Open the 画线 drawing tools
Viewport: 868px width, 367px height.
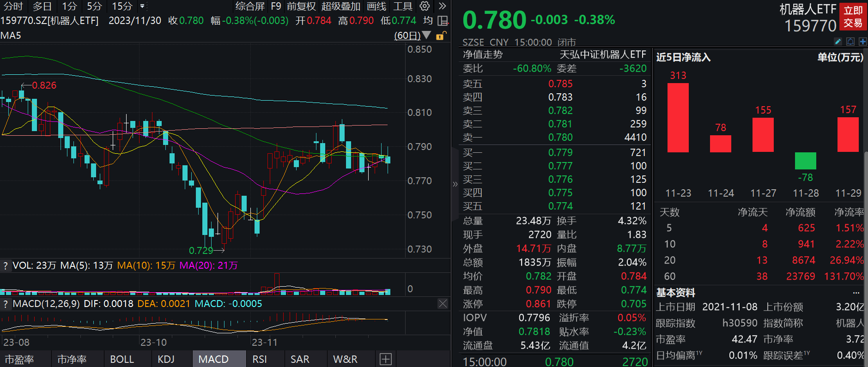pyautogui.click(x=376, y=6)
